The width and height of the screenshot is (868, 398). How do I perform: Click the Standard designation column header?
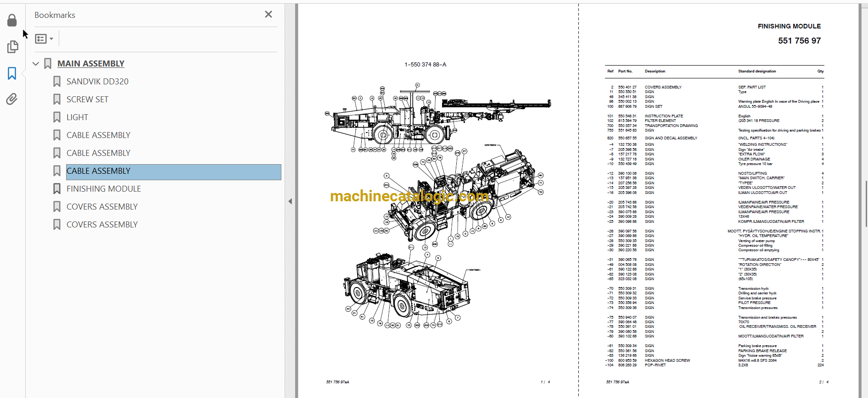(757, 71)
